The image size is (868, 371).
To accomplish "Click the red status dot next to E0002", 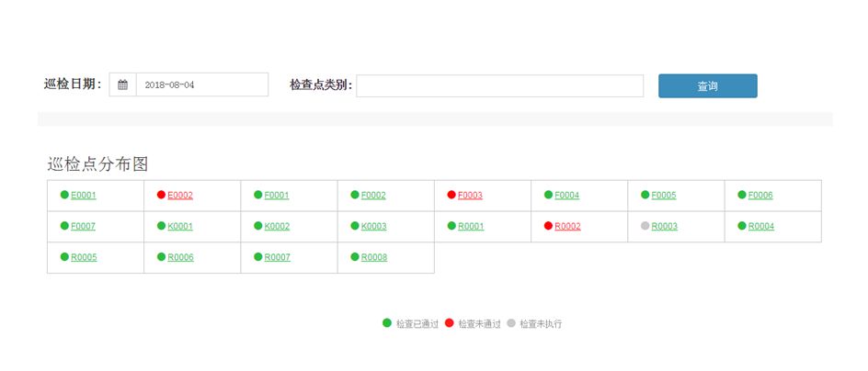I will (161, 195).
